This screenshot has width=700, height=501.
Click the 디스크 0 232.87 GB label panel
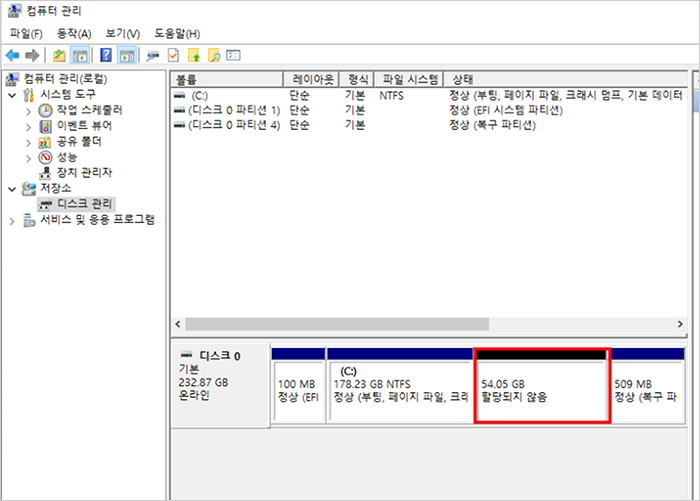[x=221, y=385]
